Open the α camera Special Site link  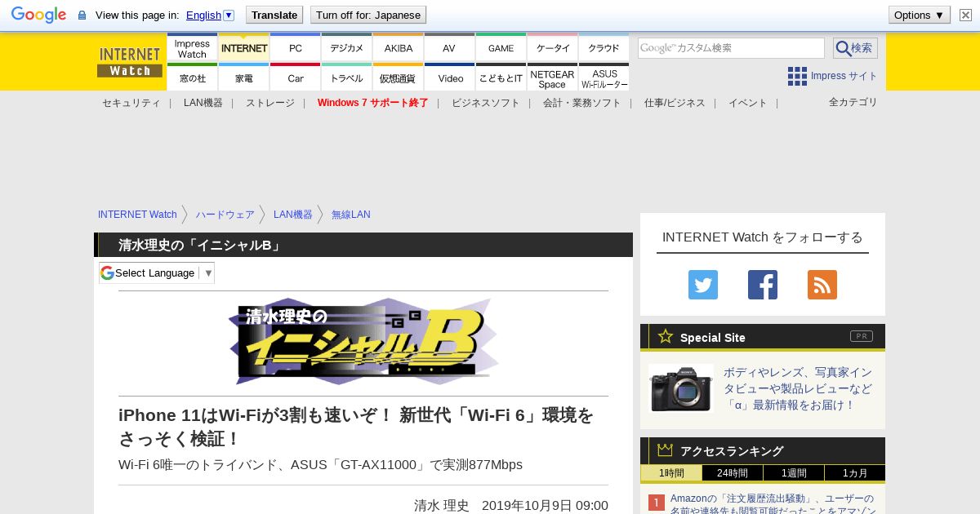pyautogui.click(x=798, y=388)
